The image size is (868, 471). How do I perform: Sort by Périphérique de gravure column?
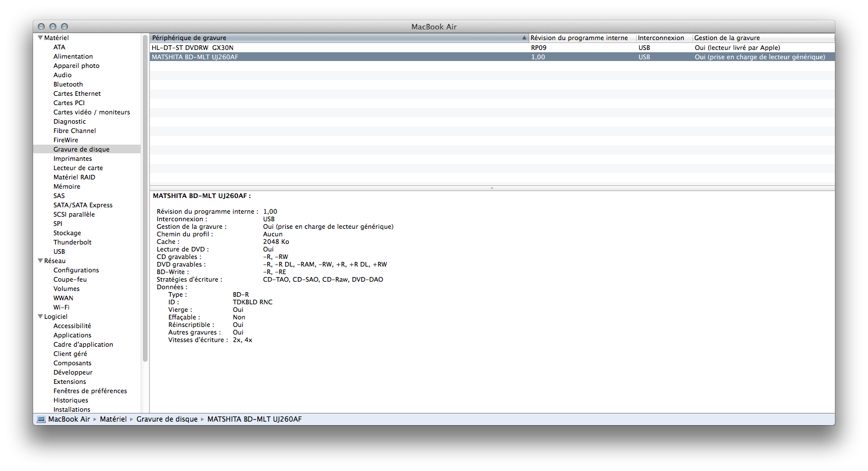[x=339, y=38]
